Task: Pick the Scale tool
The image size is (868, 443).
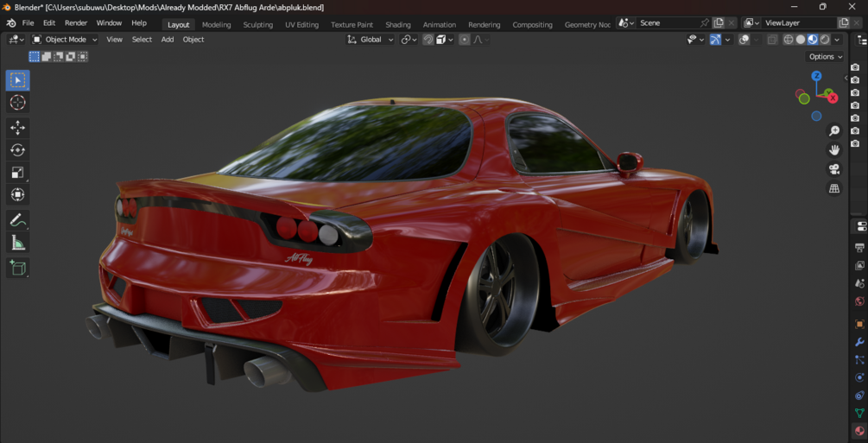Action: click(18, 172)
